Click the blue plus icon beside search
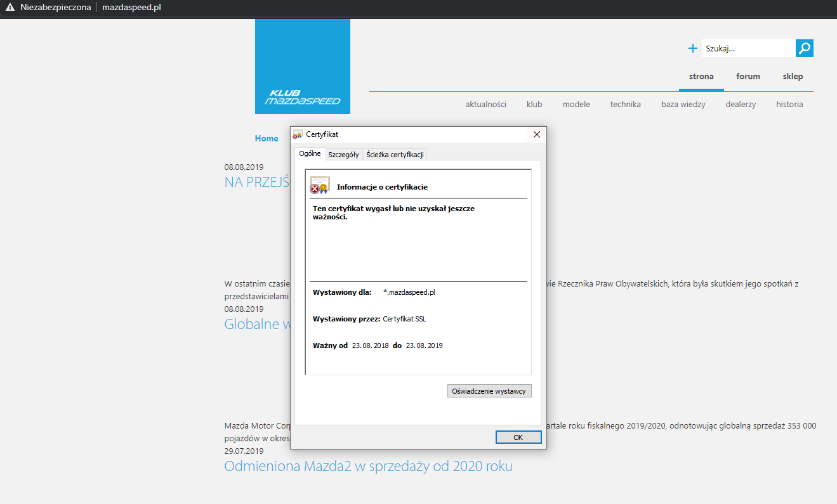Image resolution: width=837 pixels, height=504 pixels. [692, 48]
